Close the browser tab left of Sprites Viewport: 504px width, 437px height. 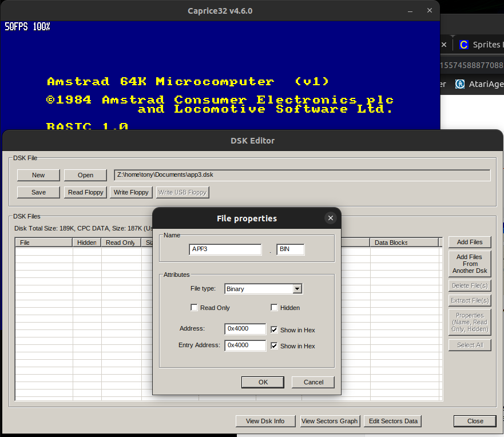[x=444, y=45]
